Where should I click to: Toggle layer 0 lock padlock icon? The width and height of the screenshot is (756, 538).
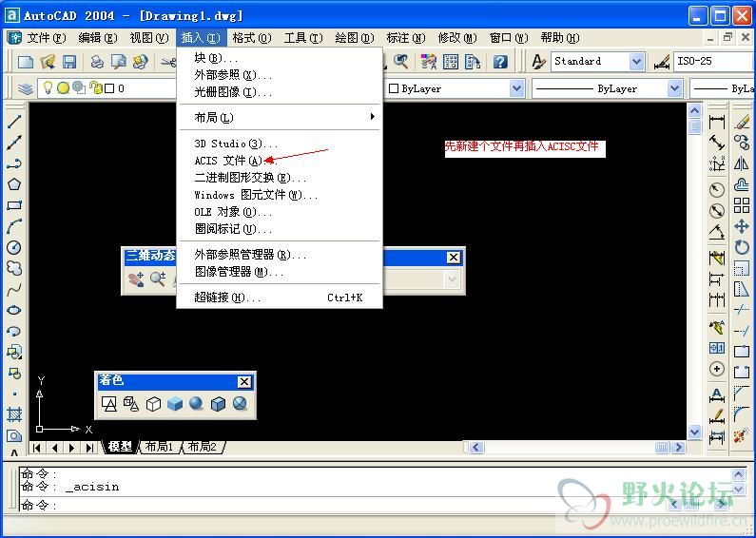coord(96,87)
